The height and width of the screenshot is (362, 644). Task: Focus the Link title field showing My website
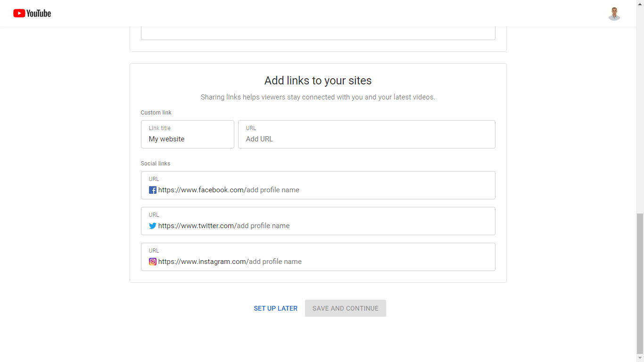point(187,139)
